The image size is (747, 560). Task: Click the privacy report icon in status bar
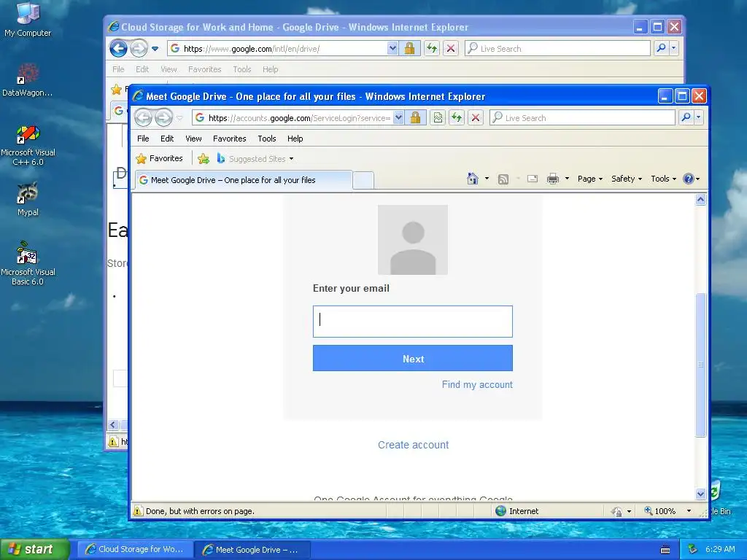(x=617, y=511)
